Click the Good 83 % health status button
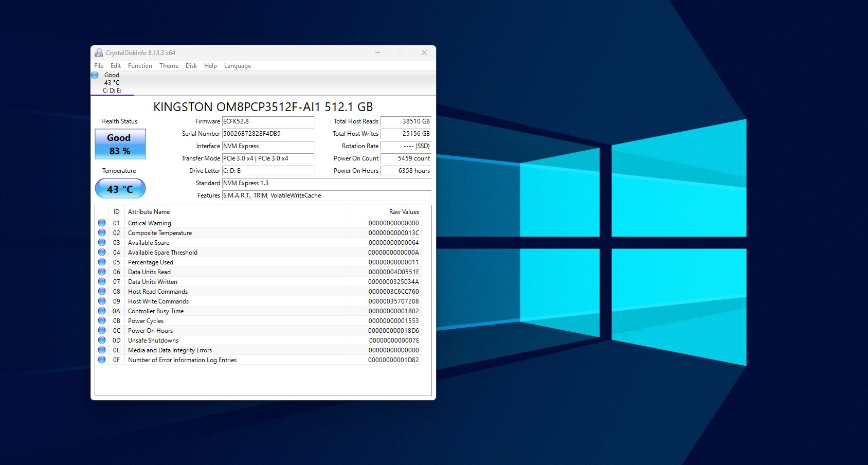The height and width of the screenshot is (465, 868). (120, 144)
